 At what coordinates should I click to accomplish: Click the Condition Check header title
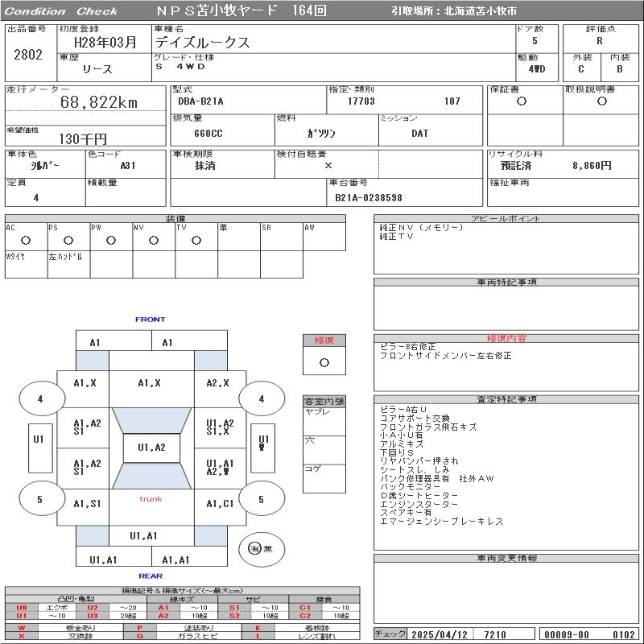[62, 11]
